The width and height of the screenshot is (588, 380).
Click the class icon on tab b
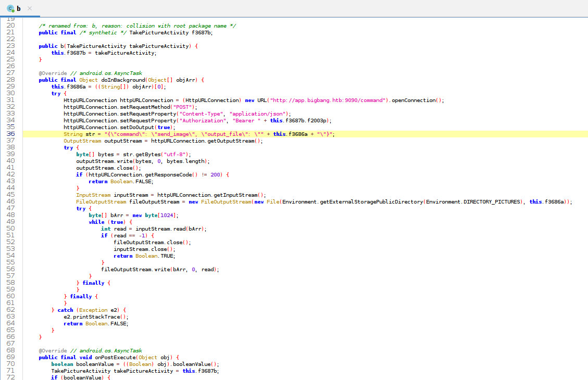click(10, 8)
